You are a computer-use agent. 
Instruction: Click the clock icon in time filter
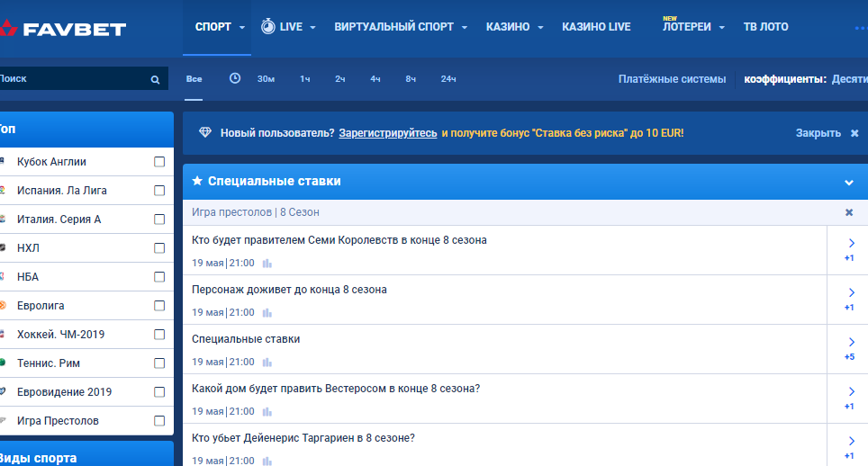235,78
